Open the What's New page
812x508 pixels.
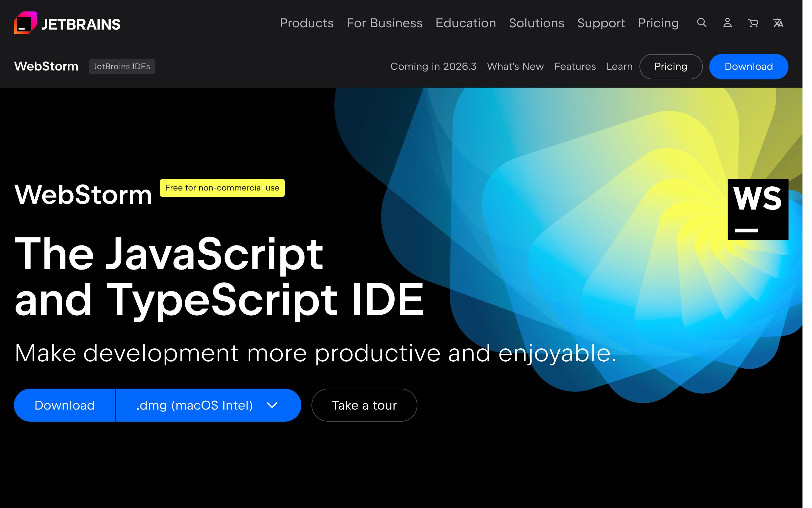point(515,67)
